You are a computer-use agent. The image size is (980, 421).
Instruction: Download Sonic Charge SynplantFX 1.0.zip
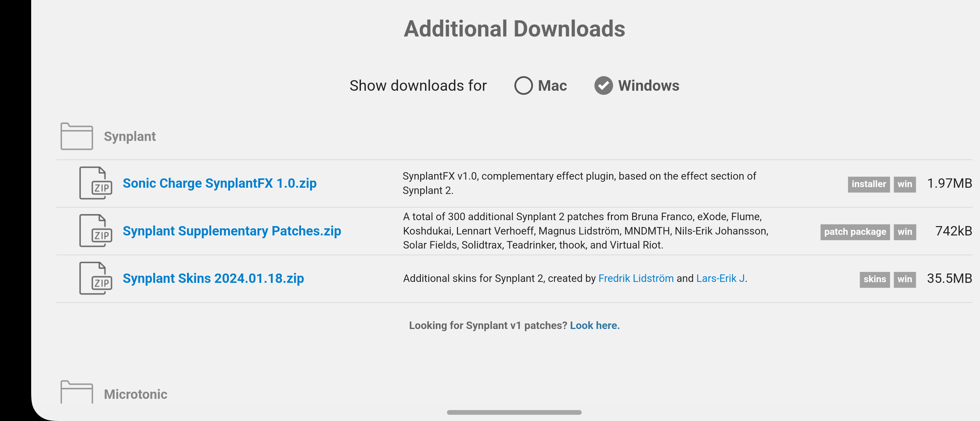[219, 183]
